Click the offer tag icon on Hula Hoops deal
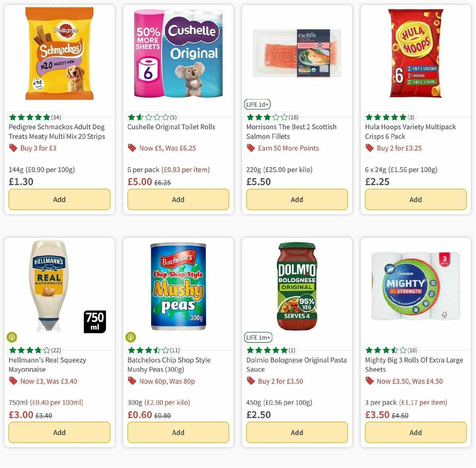Screen dimensions: 476x468 pyautogui.click(x=369, y=148)
